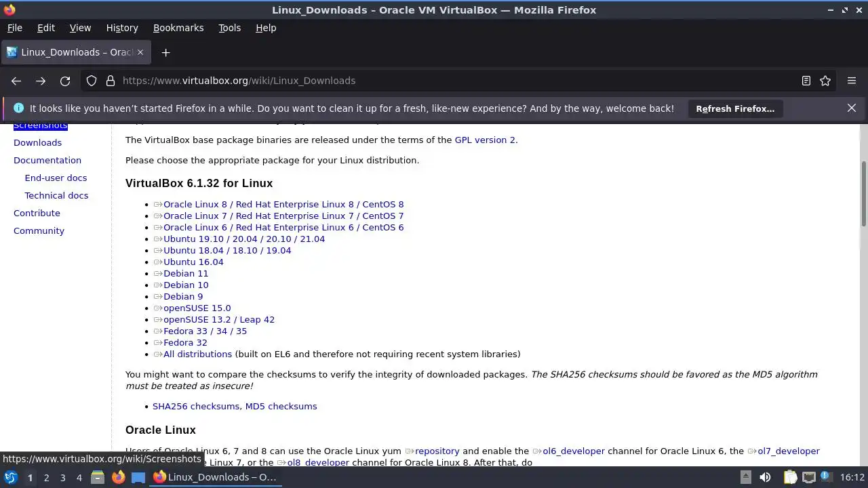Image resolution: width=868 pixels, height=488 pixels.
Task: Open the Bookmarks menu
Action: pos(178,28)
